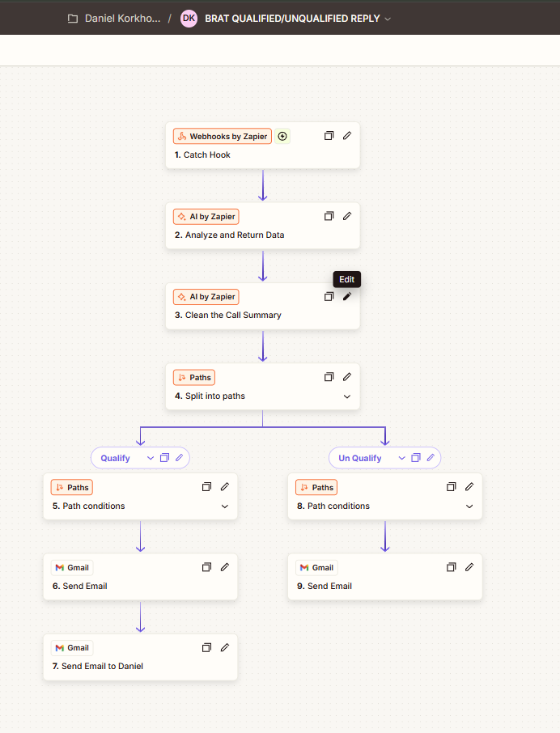Viewport: 560px width, 733px height.
Task: Copy the Un Qualify path
Action: tap(416, 458)
